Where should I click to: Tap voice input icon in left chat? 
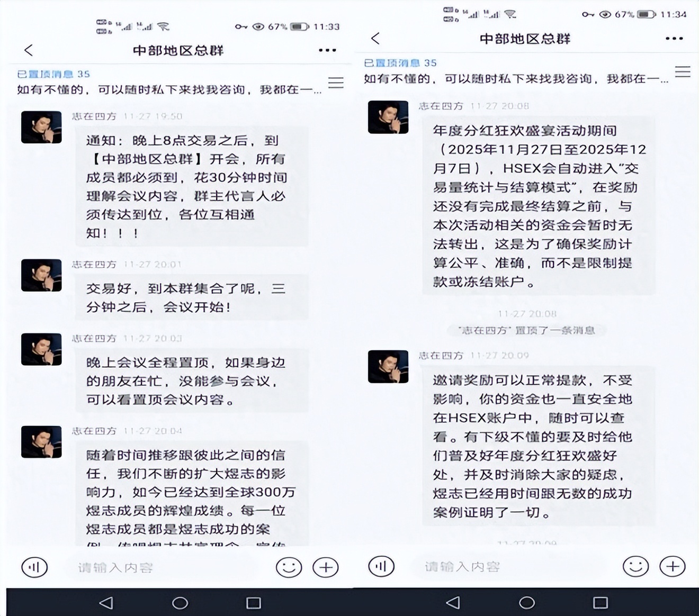tap(34, 567)
